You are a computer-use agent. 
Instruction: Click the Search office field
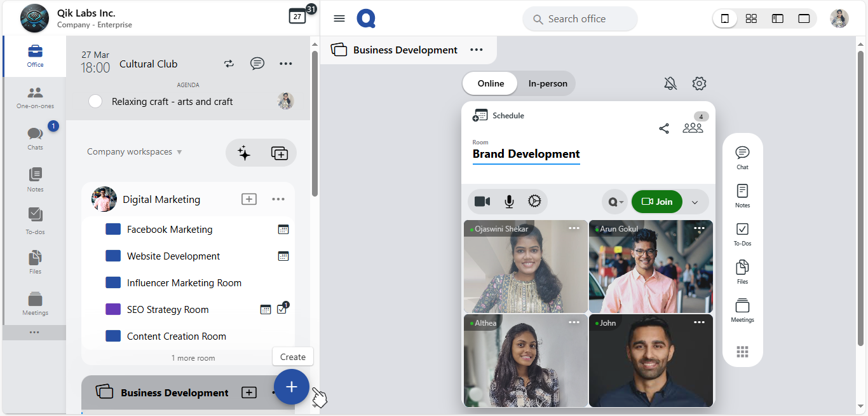[580, 19]
